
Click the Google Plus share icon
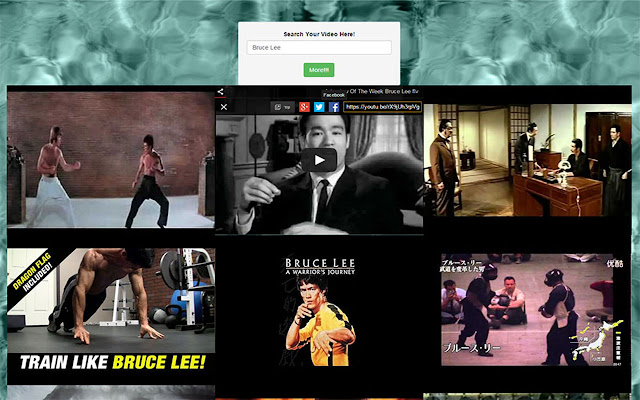point(304,107)
